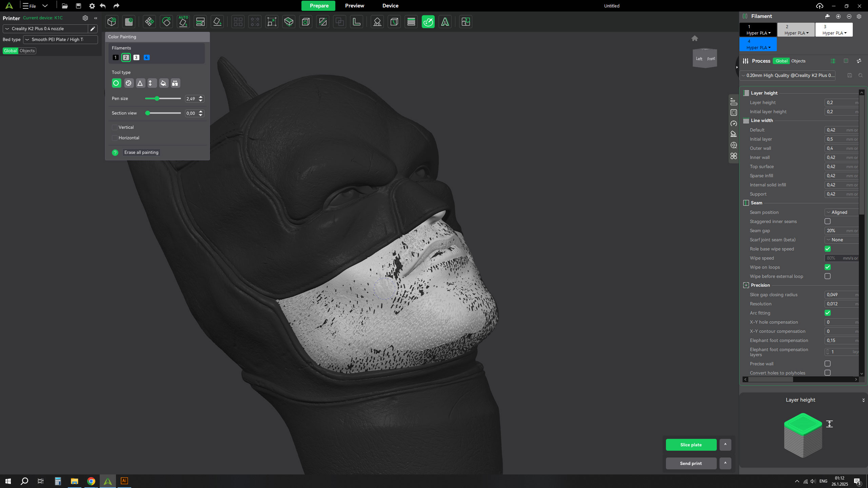Expand the Bed type dropdown
This screenshot has width=868, height=488.
click(x=60, y=40)
